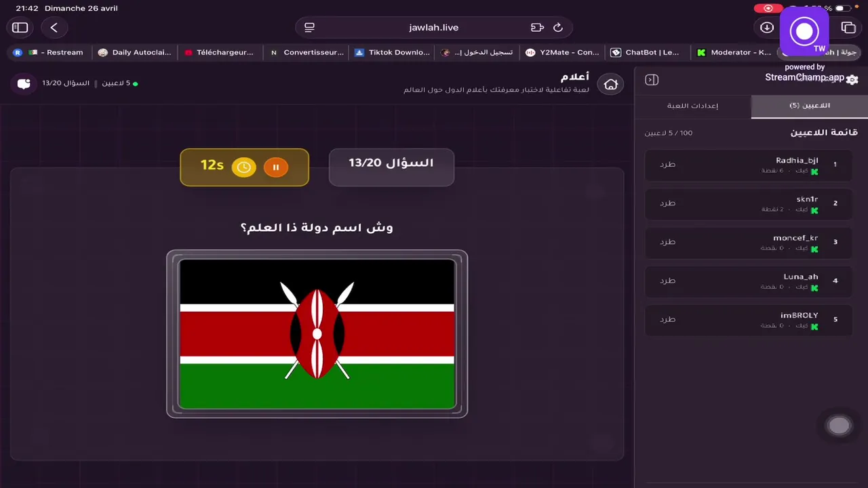Screen dimensions: 868x488
Task: Select player name skn1r
Action: (x=807, y=199)
